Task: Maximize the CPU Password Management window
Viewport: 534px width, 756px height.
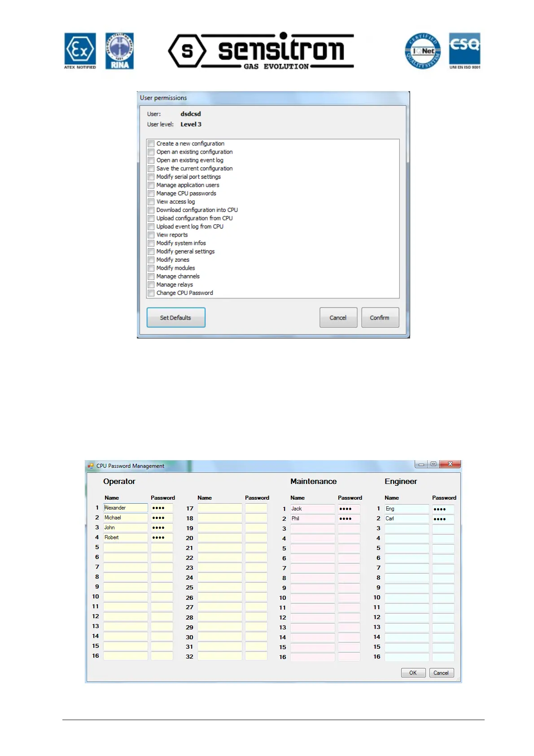Action: click(433, 464)
